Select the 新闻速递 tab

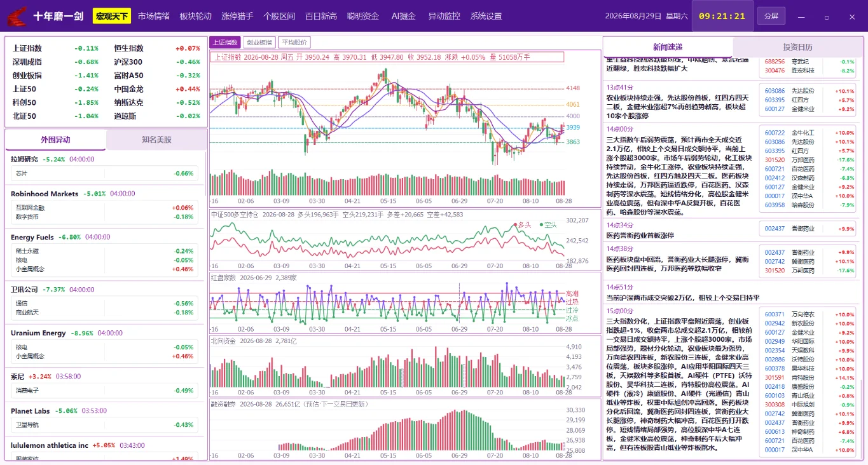(x=668, y=47)
